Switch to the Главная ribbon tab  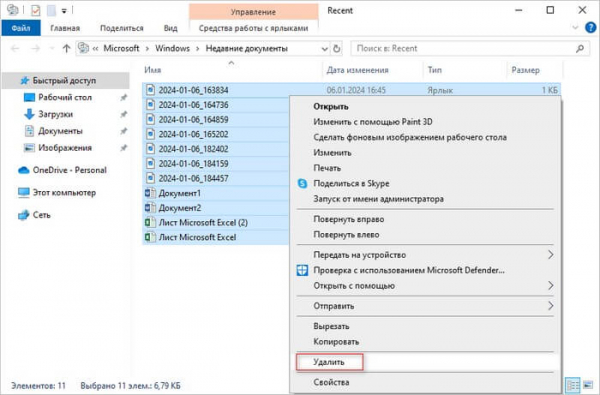coord(65,28)
